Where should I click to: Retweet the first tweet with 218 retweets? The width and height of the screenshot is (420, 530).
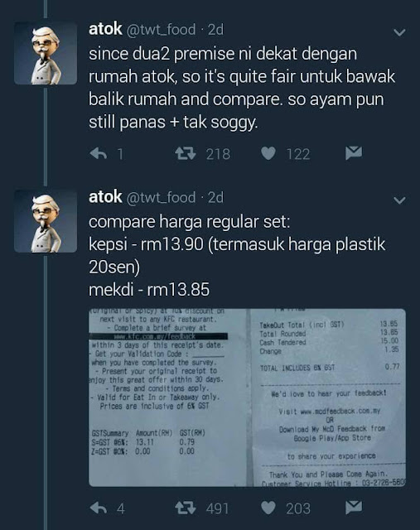pyautogui.click(x=186, y=153)
